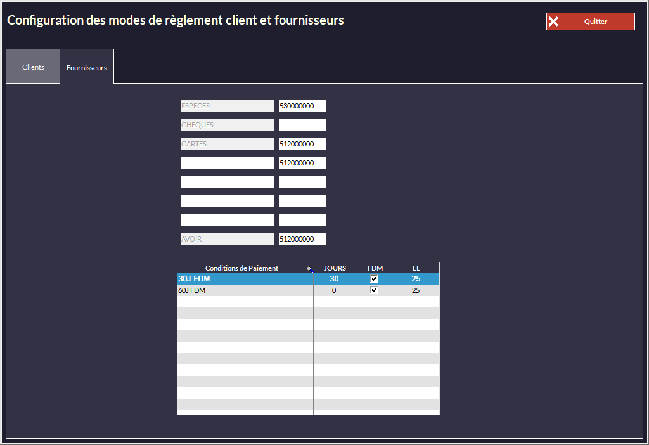Viewport: 649px width, 445px height.
Task: Switch to the Clients tab
Action: coord(33,67)
